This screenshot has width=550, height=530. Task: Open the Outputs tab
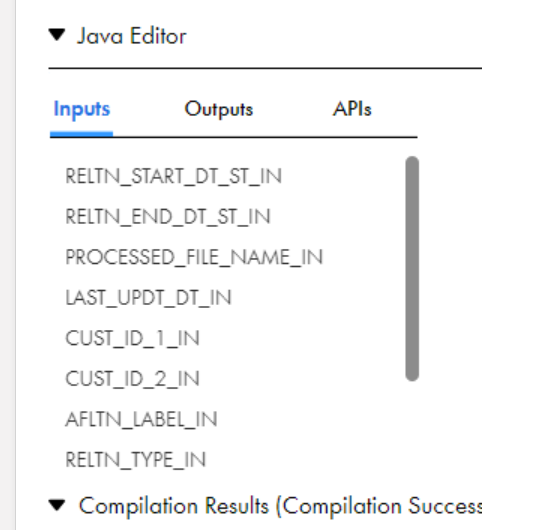pos(219,109)
